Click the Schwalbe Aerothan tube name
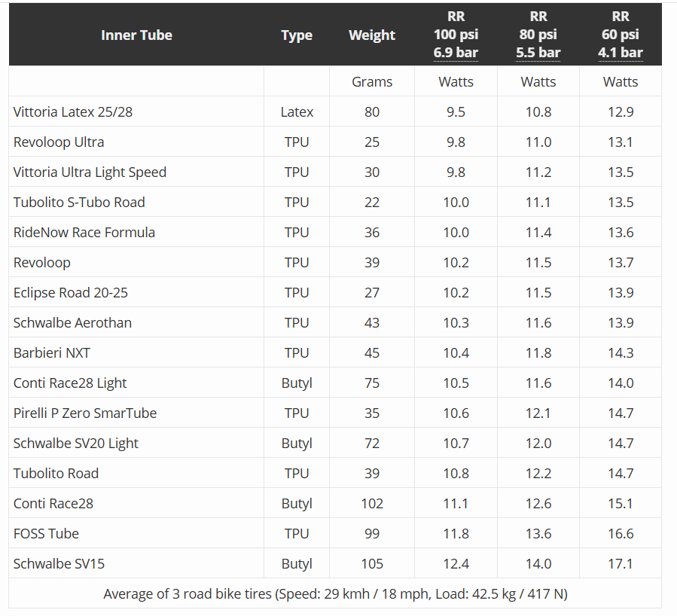 click(72, 323)
